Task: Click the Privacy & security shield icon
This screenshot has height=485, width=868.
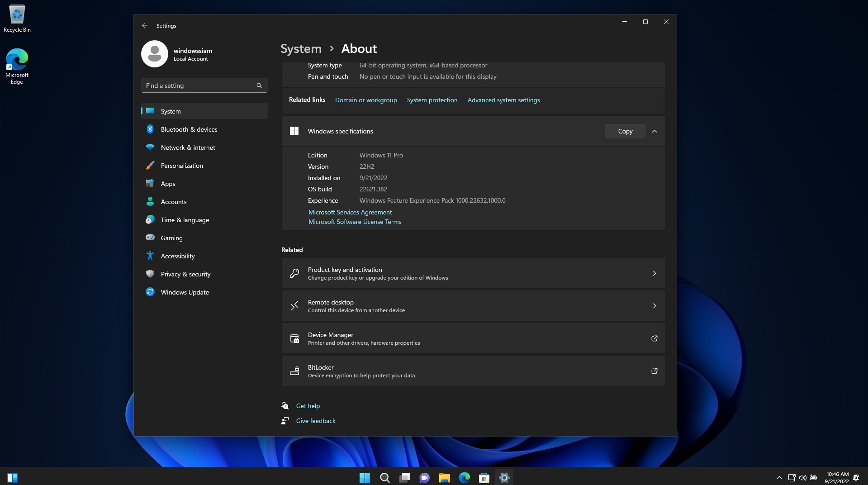Action: pos(150,274)
